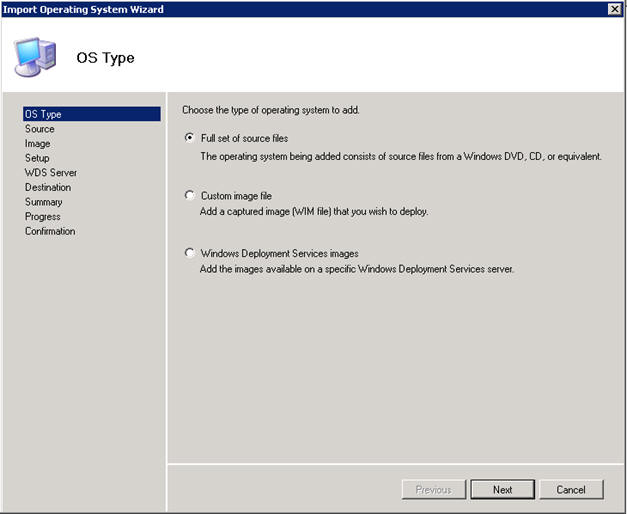Go to the Confirmation step in sidebar
Image resolution: width=627 pixels, height=514 pixels.
coord(50,231)
